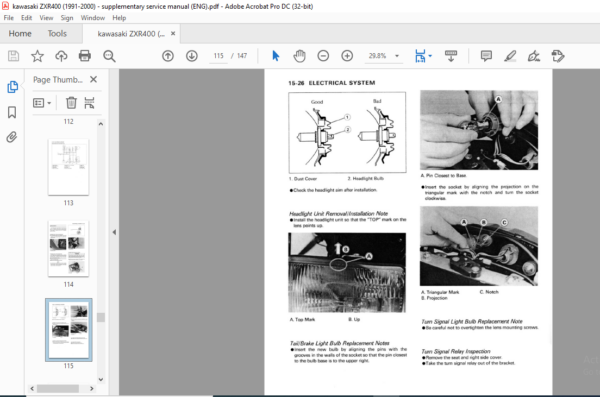The image size is (600, 397).
Task: Select the arrow selection tool
Action: point(276,56)
